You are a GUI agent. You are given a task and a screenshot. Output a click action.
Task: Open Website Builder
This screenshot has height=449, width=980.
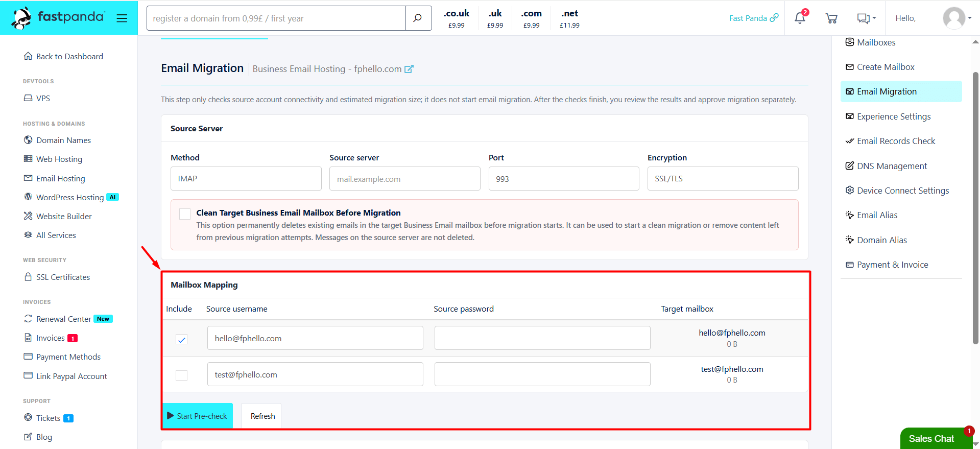pyautogui.click(x=58, y=216)
